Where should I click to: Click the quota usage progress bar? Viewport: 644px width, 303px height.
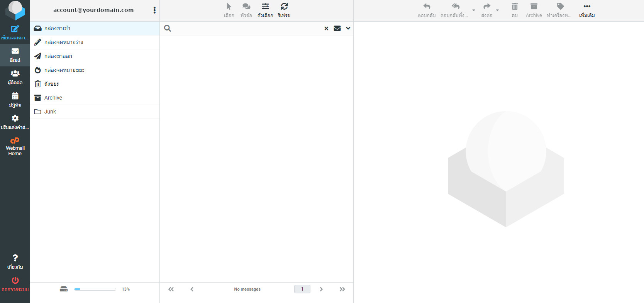95,289
